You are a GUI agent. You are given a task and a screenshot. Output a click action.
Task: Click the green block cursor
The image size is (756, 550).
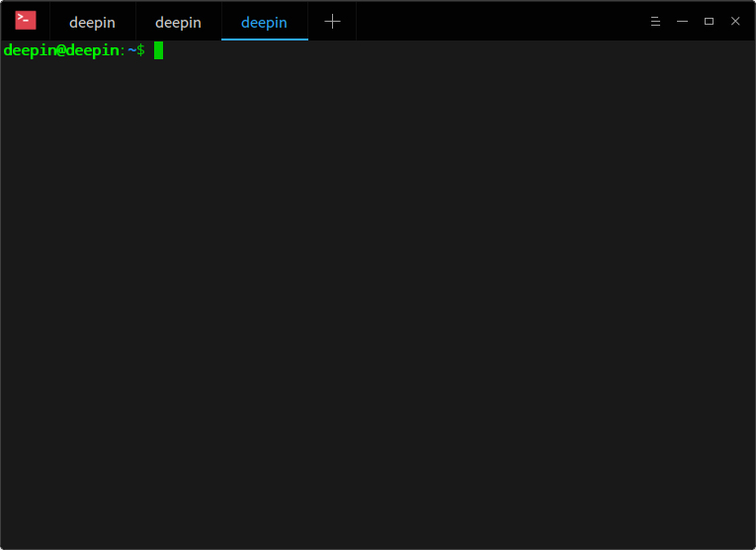(158, 50)
